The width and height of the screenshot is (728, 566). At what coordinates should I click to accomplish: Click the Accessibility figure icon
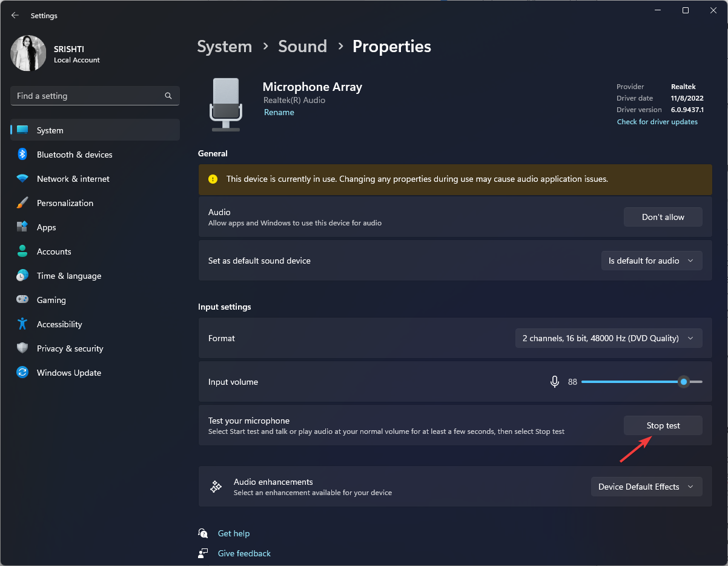coord(22,324)
